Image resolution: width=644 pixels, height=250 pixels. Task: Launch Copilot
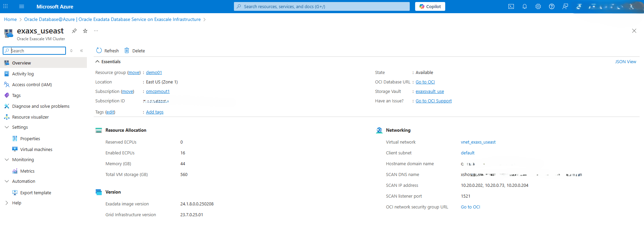pos(430,6)
